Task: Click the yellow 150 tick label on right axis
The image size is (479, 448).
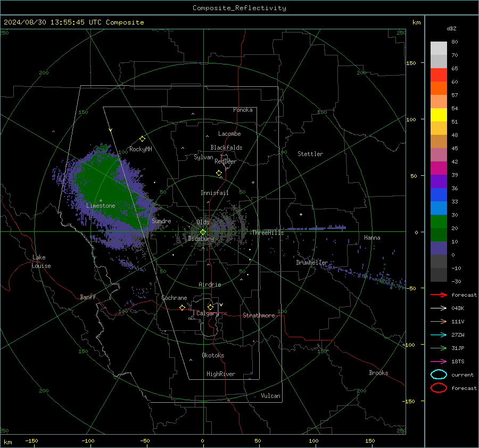Action: coord(411,63)
